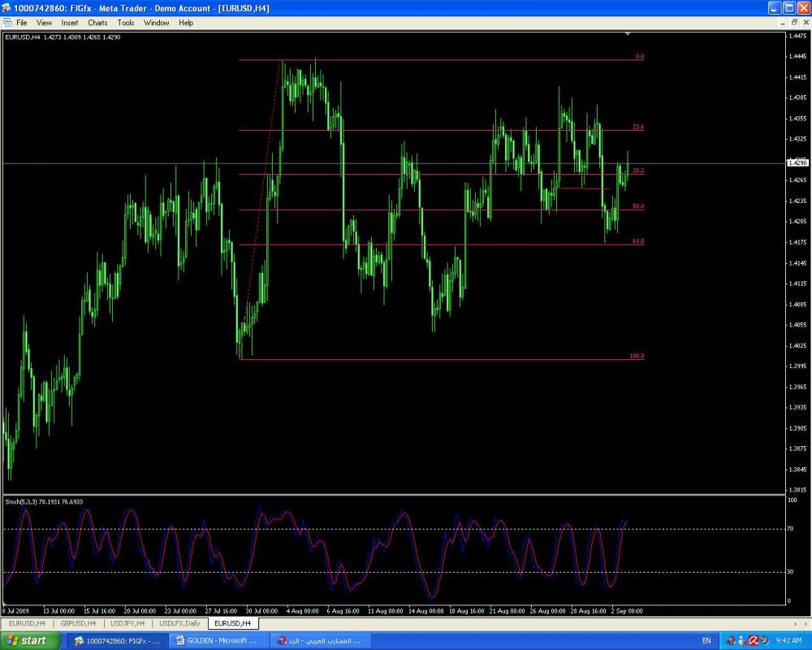The width and height of the screenshot is (812, 650).
Task: Click the Fibonacci 50.0 level label
Action: point(638,206)
